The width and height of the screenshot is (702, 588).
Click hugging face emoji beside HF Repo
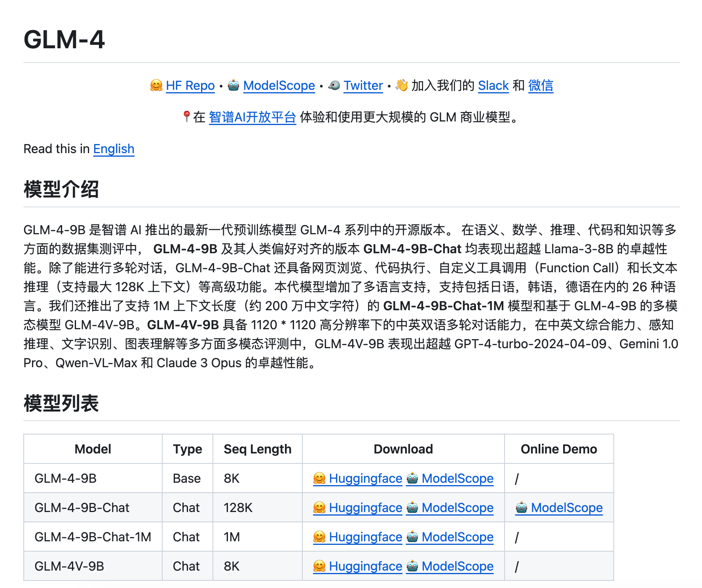[156, 85]
